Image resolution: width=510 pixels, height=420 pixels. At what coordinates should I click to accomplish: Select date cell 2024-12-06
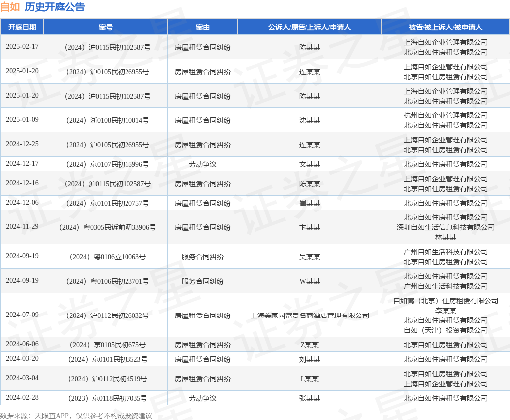click(22, 203)
